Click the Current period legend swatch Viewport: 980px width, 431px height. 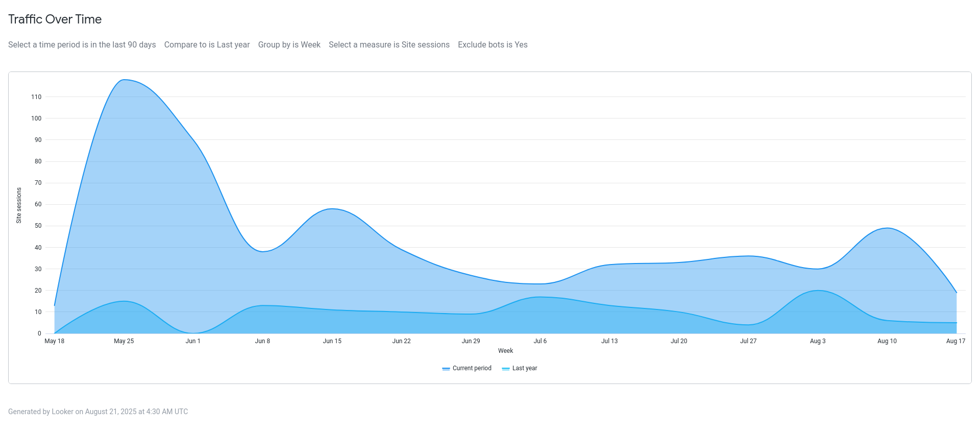click(x=446, y=369)
